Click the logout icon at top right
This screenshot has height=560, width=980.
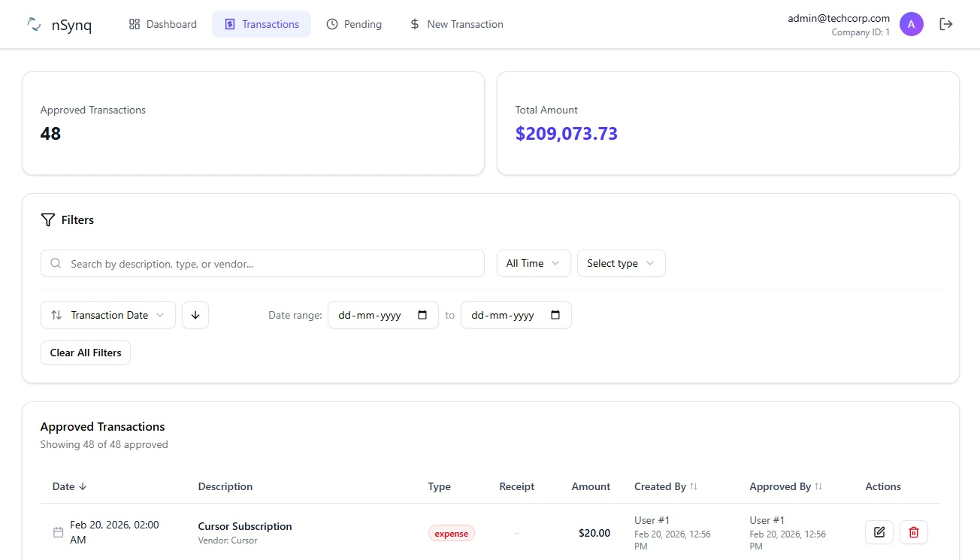[x=945, y=23]
